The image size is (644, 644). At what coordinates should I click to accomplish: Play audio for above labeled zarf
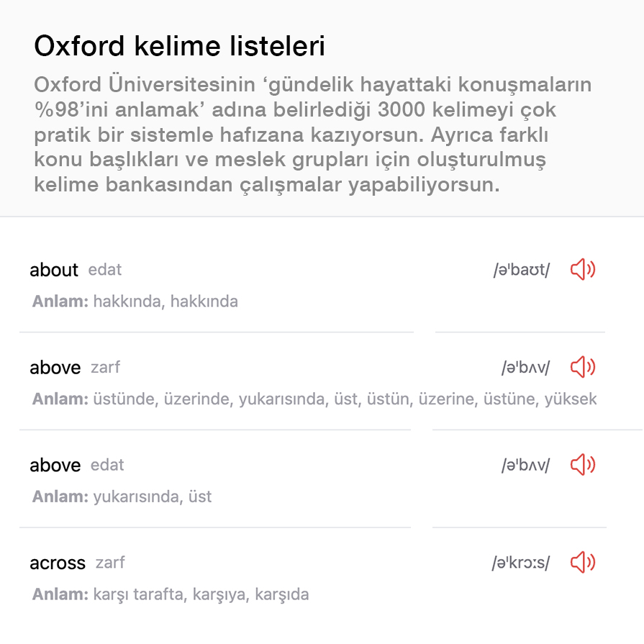583,367
